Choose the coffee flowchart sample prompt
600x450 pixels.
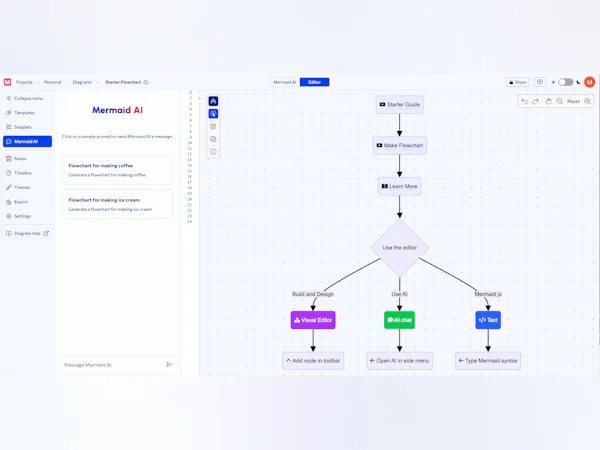click(117, 170)
